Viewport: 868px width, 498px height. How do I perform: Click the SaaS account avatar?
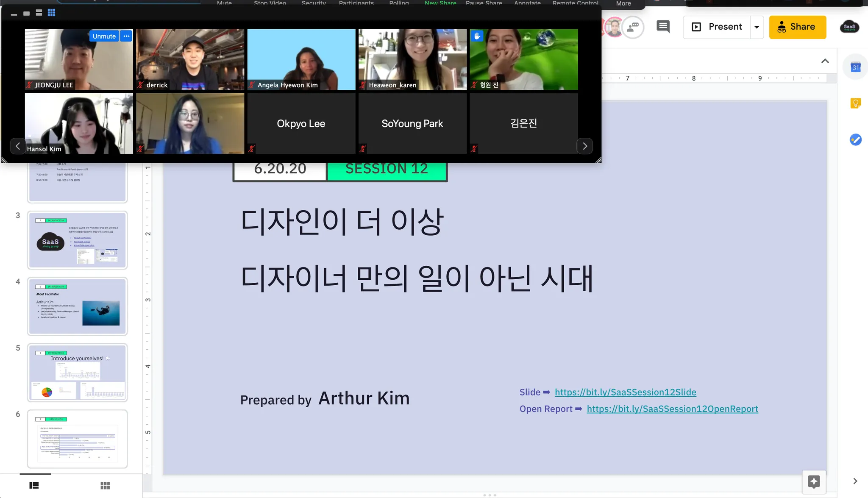click(x=849, y=27)
